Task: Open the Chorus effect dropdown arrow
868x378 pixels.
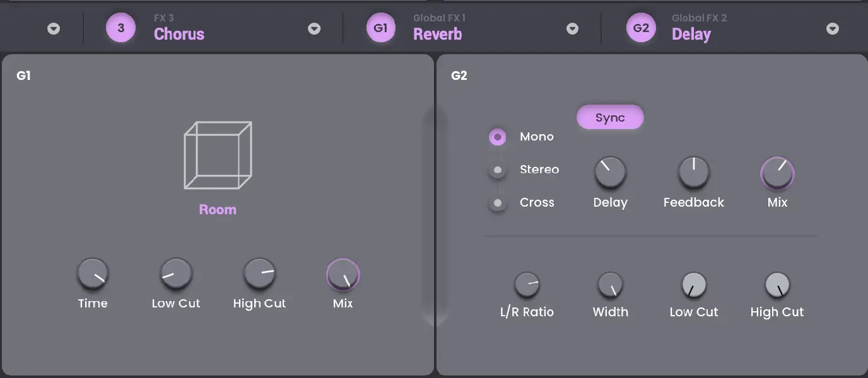Action: pyautogui.click(x=314, y=29)
